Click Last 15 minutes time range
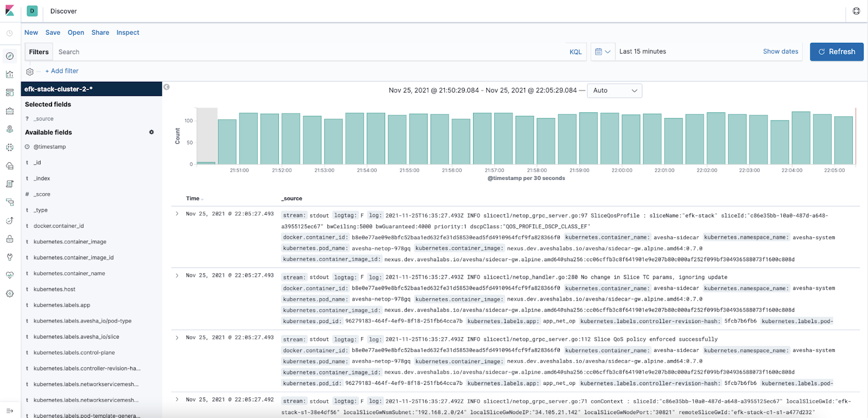This screenshot has width=868, height=418. tap(643, 52)
